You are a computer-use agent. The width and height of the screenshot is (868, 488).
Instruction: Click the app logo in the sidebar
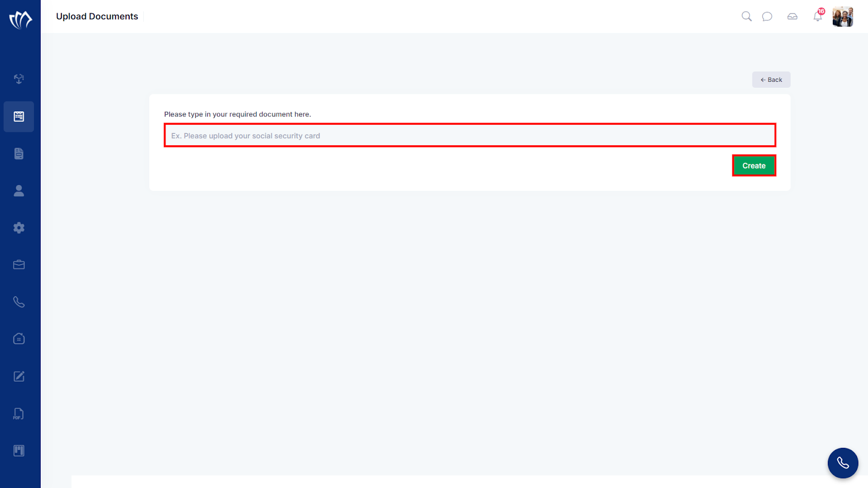tap(21, 20)
